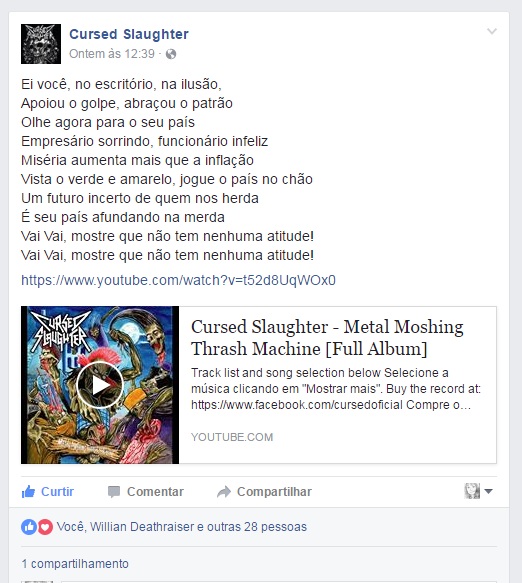Click the red heart reaction icon
The width and height of the screenshot is (523, 583).
click(x=45, y=527)
